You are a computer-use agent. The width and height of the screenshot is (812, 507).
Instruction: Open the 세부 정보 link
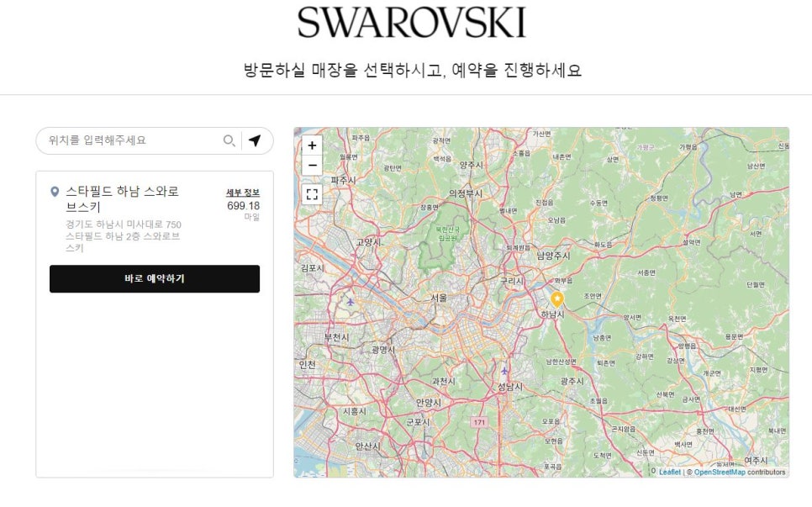click(243, 193)
